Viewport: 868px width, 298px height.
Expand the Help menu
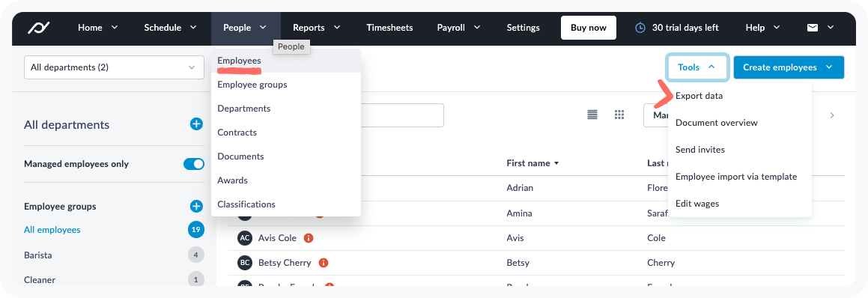pos(763,28)
